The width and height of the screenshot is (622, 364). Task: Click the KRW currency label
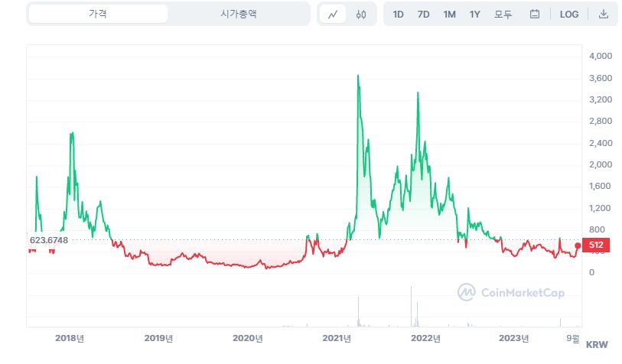597,345
